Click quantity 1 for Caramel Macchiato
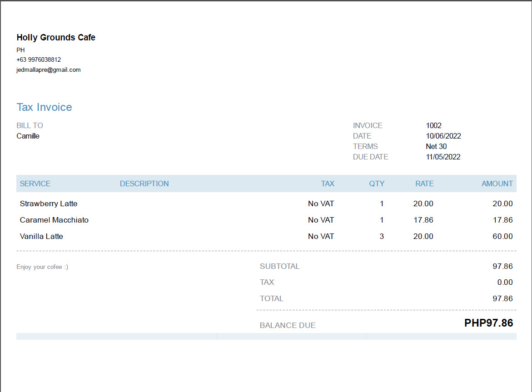The width and height of the screenshot is (532, 392). (382, 220)
